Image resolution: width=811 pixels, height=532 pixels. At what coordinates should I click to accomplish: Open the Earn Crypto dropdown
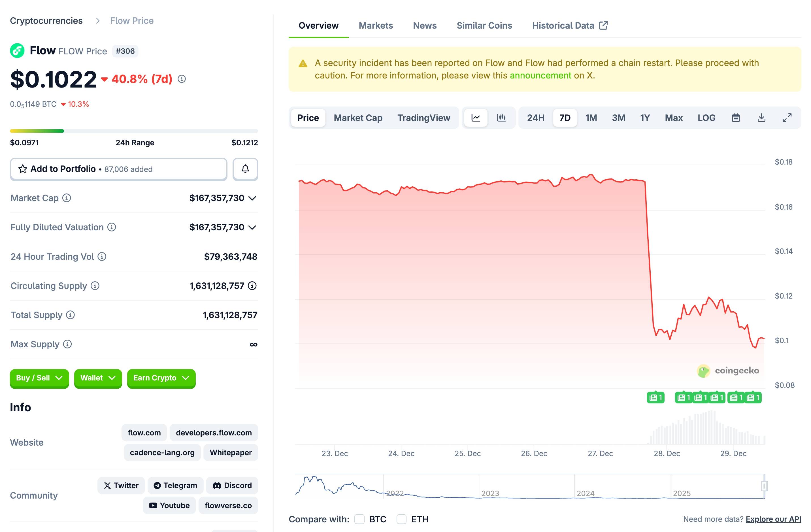point(161,378)
